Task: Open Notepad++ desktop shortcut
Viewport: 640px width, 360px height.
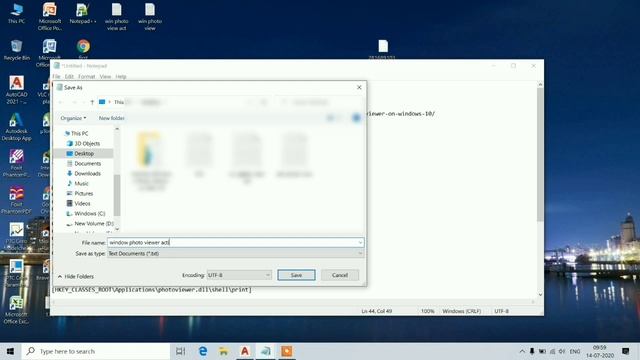Action: [x=83, y=13]
